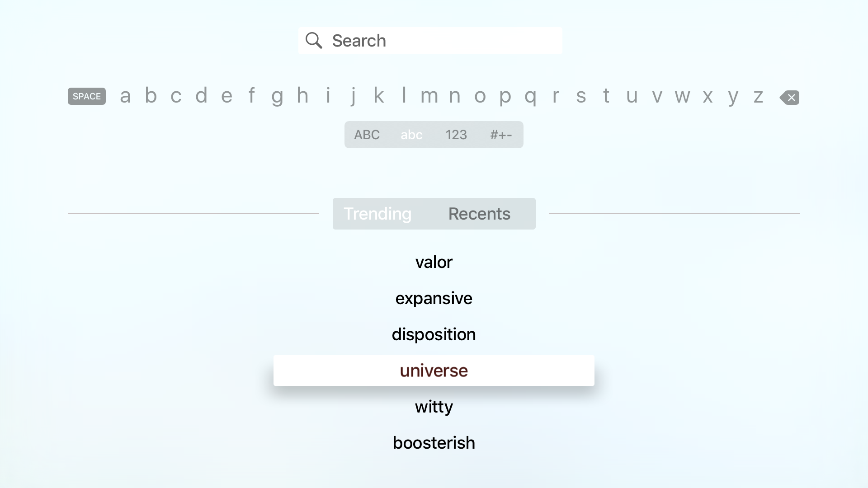Keep lowercase abc mode selected
868x488 pixels.
coord(411,134)
